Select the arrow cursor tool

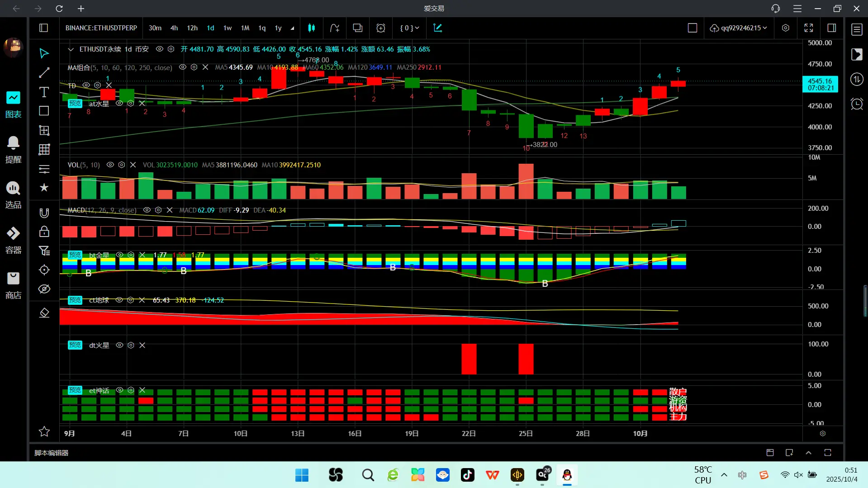44,53
